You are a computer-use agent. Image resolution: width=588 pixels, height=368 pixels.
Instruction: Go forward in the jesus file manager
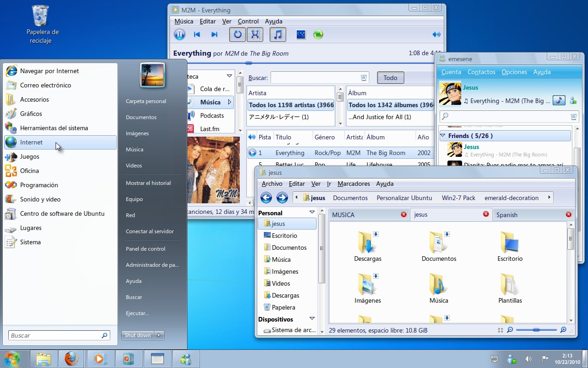[282, 198]
